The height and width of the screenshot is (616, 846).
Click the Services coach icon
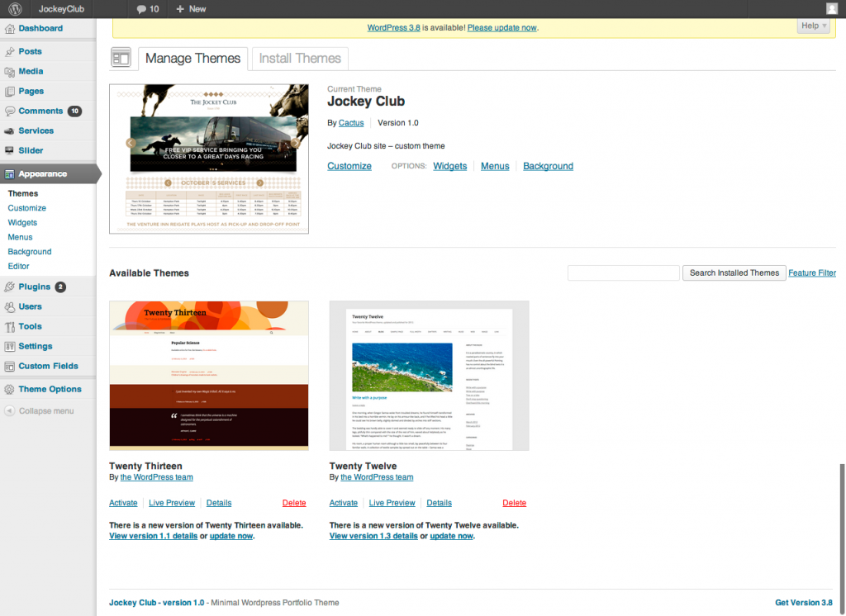[10, 131]
